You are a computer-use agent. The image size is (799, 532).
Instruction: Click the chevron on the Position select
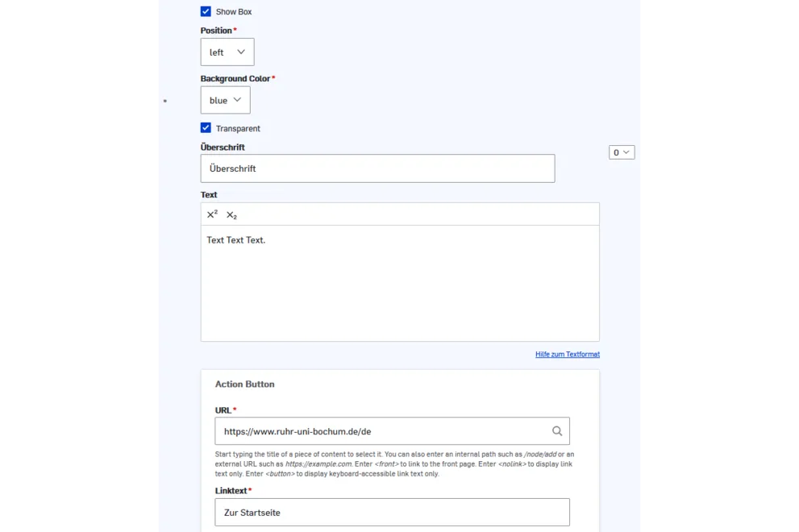(243, 52)
